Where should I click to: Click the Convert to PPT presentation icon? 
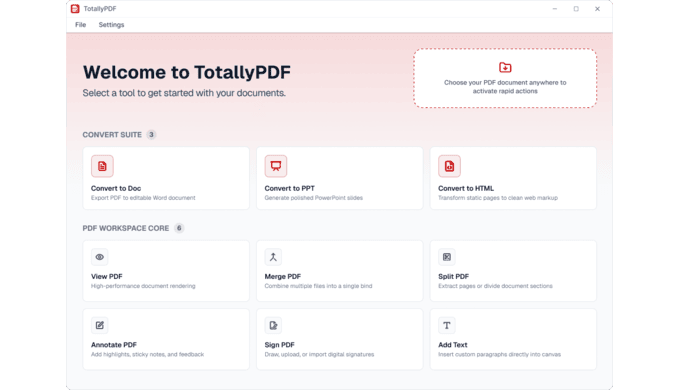(x=276, y=166)
